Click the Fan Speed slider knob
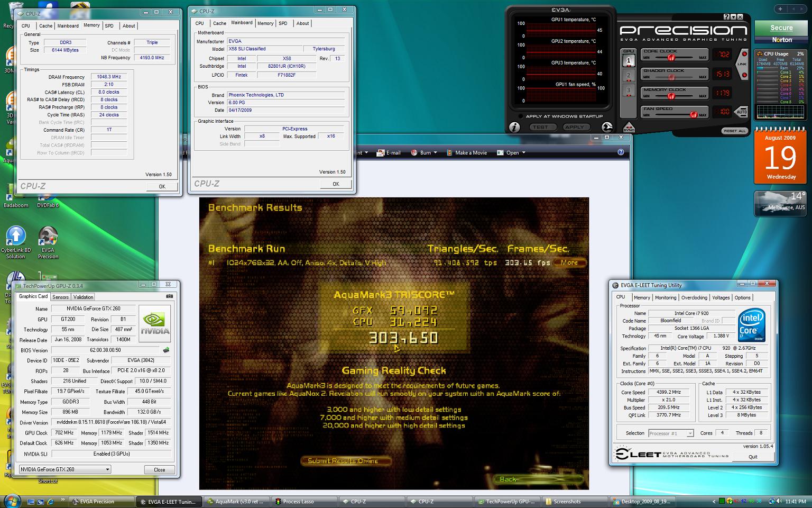 (x=694, y=115)
